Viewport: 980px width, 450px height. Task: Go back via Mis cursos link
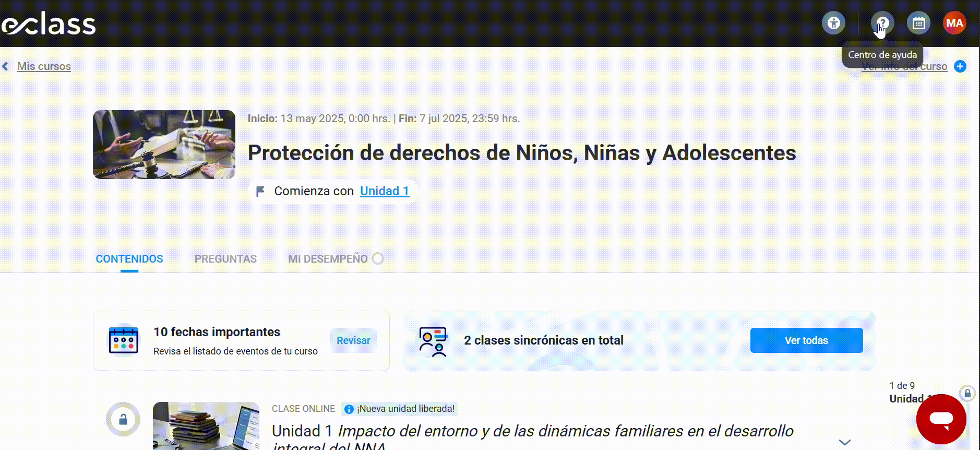(x=44, y=66)
